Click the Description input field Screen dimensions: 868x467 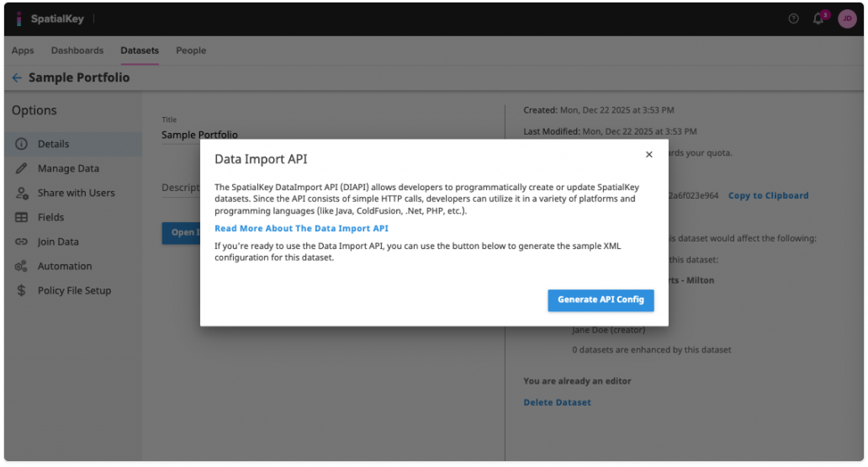181,188
